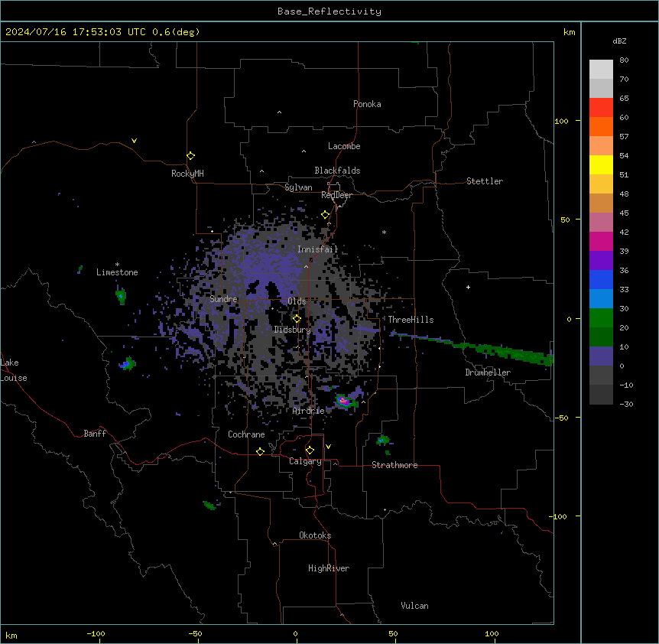Pick the yellow 51-54 dBZ legend swatch
Image resolution: width=659 pixels, height=644 pixels.
pos(601,164)
